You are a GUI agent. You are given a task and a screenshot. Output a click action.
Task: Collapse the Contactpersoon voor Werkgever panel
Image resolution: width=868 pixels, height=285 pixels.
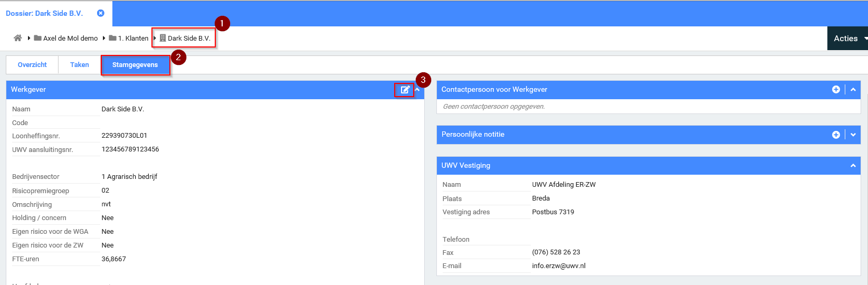click(x=853, y=90)
